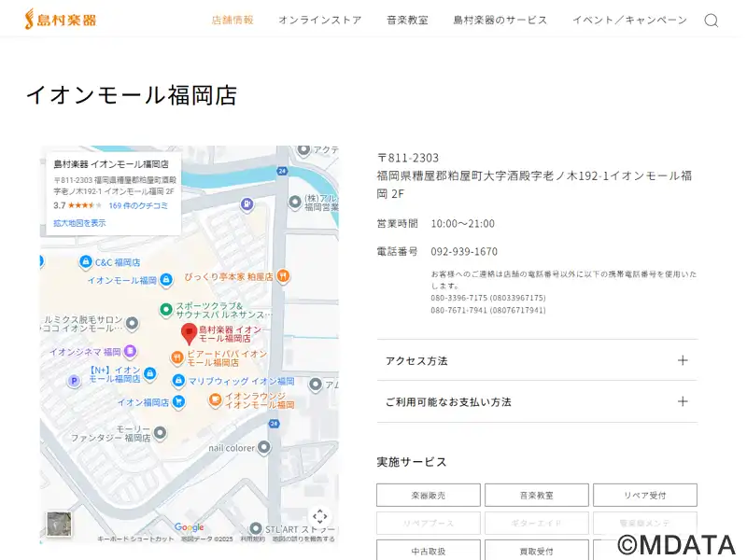Click the 楽器販売 service button
This screenshot has width=747, height=560.
pos(429,496)
